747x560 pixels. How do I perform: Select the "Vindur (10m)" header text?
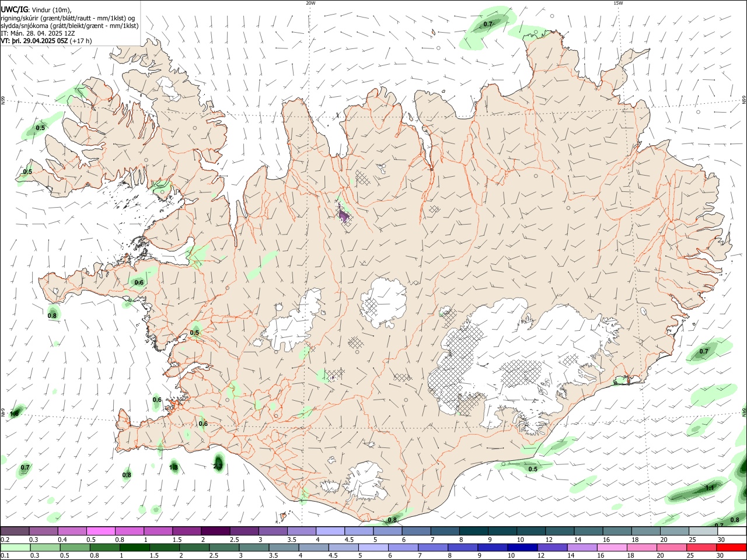pyautogui.click(x=51, y=9)
